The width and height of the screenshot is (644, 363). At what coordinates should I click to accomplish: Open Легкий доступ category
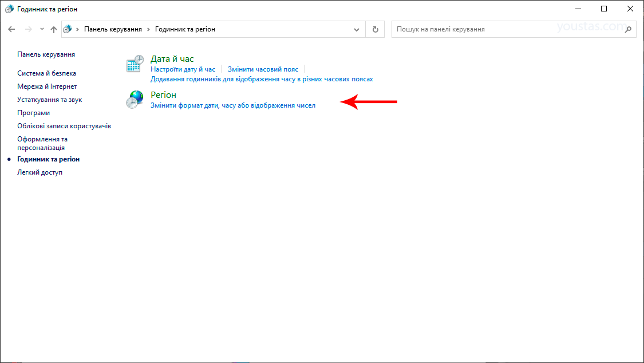pos(40,172)
